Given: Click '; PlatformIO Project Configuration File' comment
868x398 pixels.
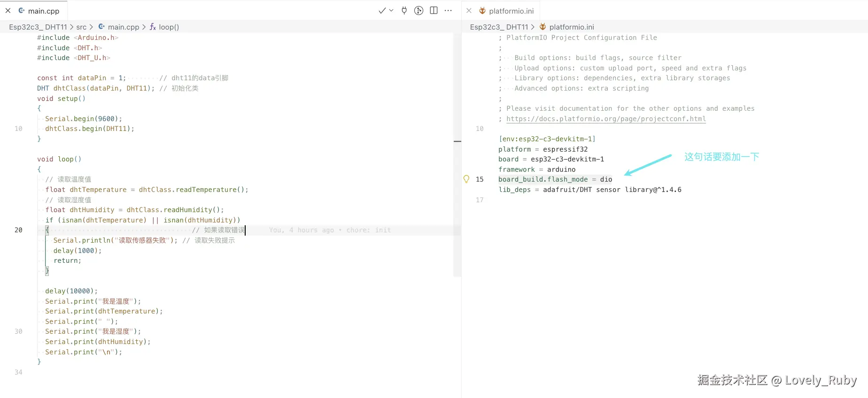Looking at the screenshot, I should click(x=578, y=38).
